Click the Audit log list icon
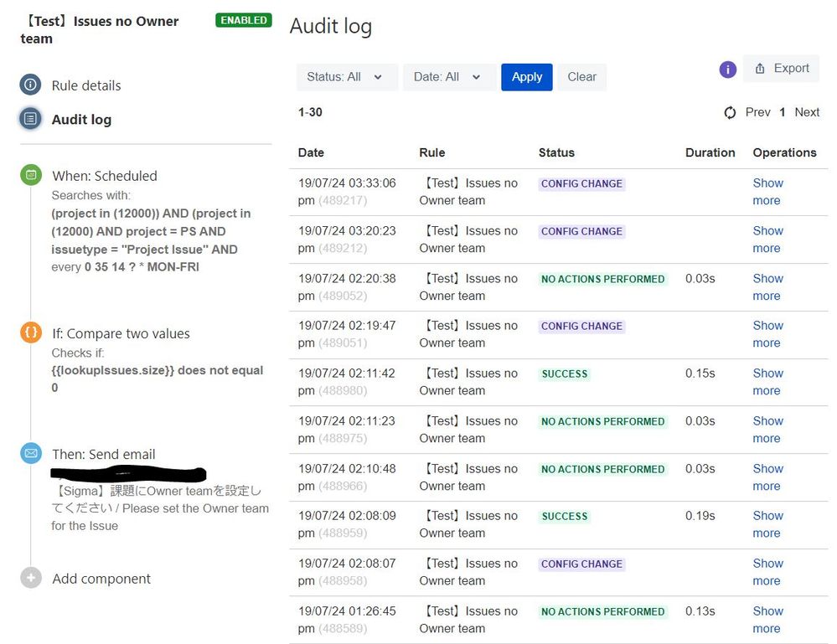This screenshot has width=837, height=644. (x=30, y=118)
